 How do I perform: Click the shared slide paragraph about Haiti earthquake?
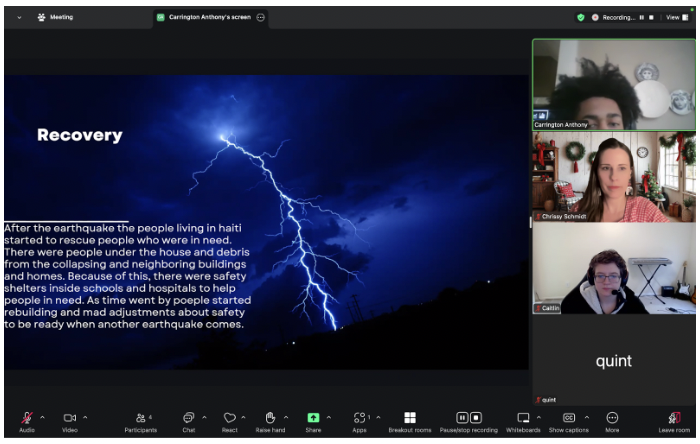click(x=128, y=276)
